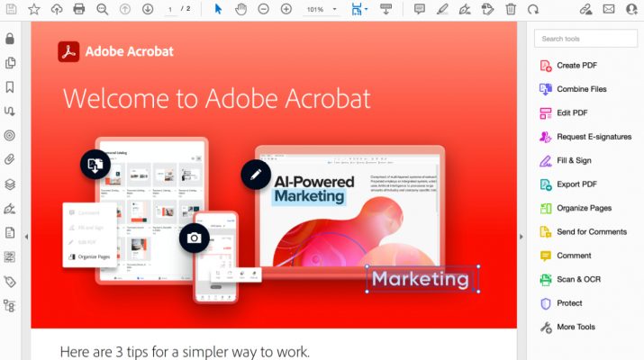This screenshot has width=644, height=360.
Task: Click the Search tools field
Action: (585, 39)
